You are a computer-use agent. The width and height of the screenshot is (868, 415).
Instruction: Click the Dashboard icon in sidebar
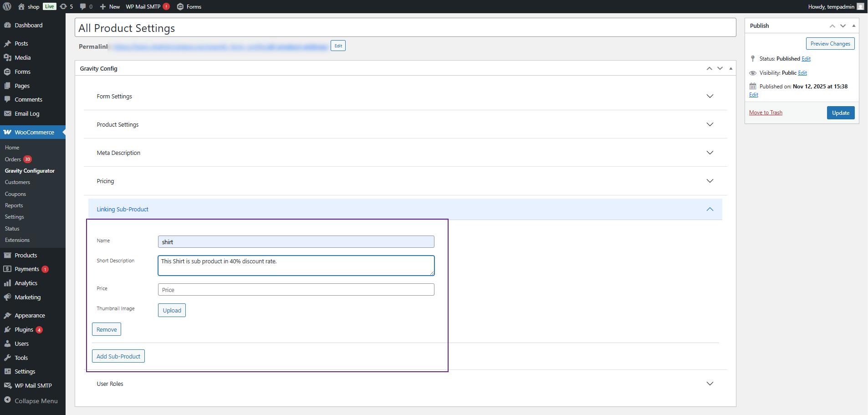(7, 26)
